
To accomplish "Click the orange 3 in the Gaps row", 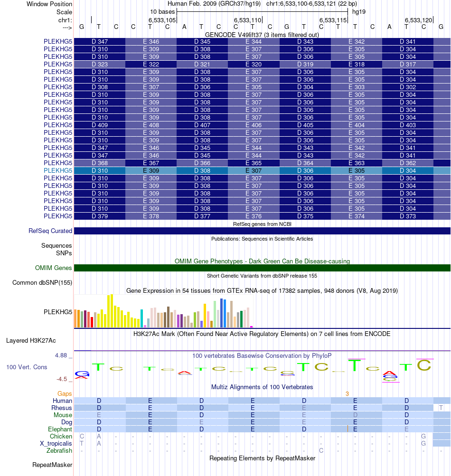I will pos(347,394).
